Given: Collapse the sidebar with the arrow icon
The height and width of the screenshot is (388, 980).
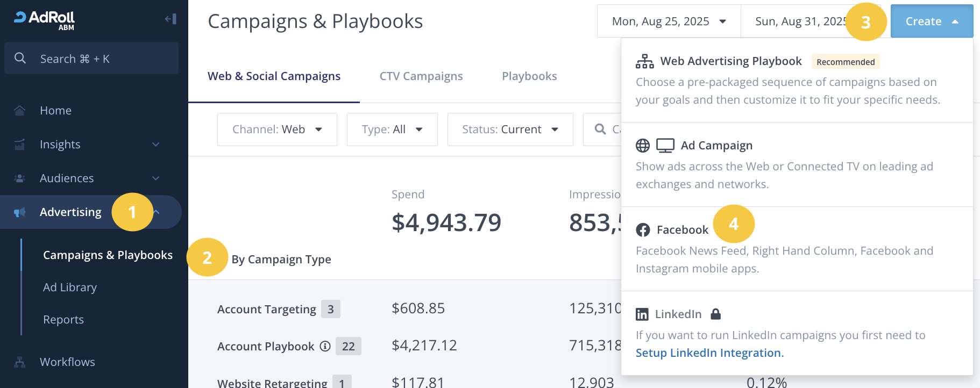Looking at the screenshot, I should 171,19.
